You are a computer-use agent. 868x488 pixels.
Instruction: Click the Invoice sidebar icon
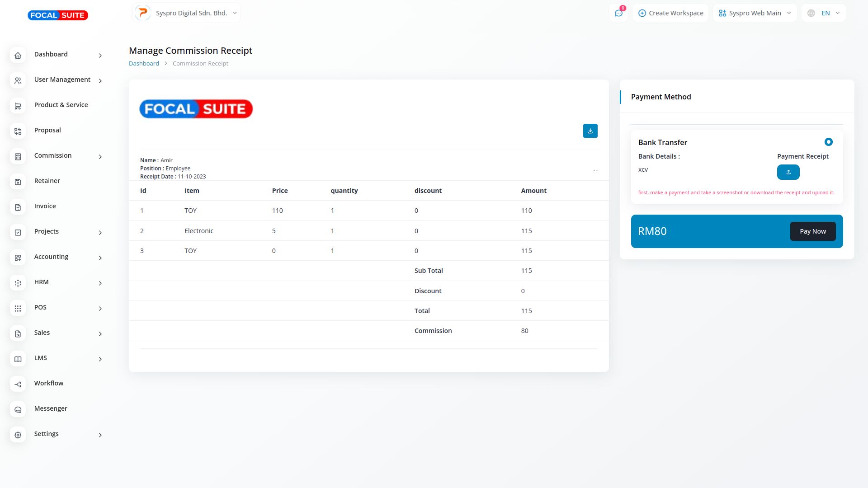click(x=18, y=207)
